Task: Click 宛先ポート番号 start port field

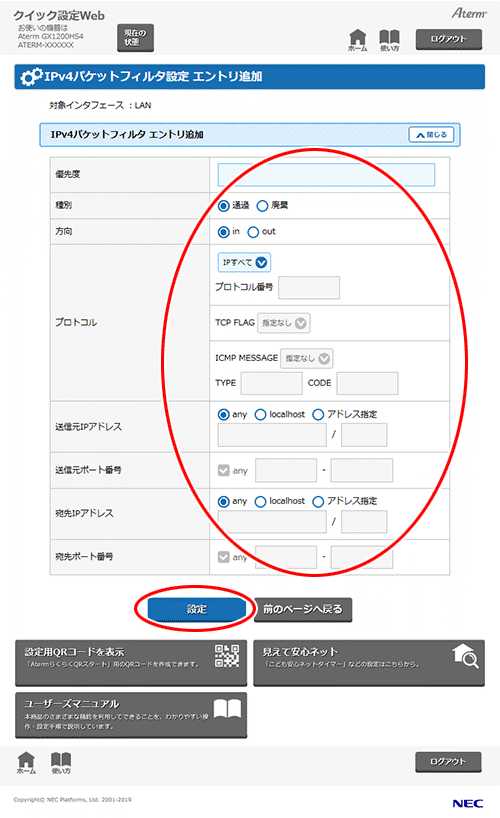Action: click(286, 557)
